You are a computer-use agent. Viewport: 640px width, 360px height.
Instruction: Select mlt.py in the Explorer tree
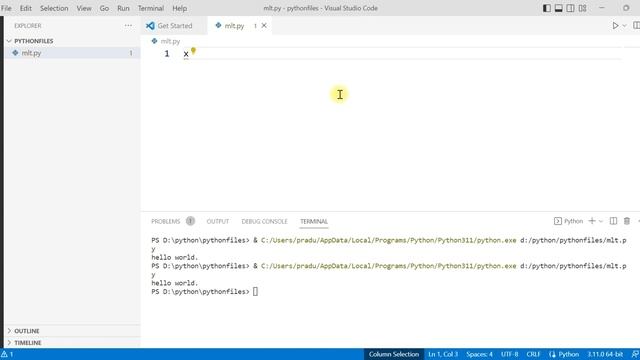(72, 53)
